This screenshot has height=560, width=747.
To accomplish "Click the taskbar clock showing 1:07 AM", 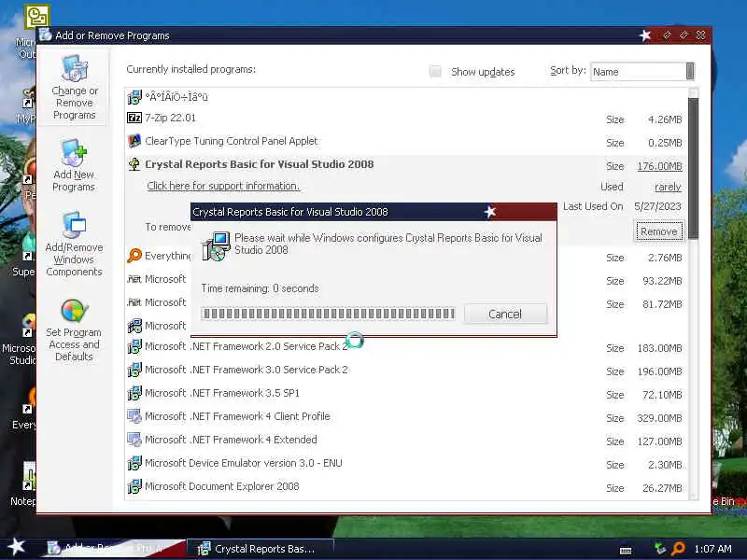I will (x=712, y=549).
